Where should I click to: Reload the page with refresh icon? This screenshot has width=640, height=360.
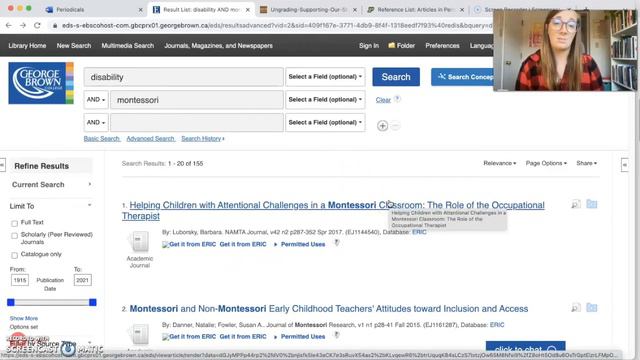37,25
